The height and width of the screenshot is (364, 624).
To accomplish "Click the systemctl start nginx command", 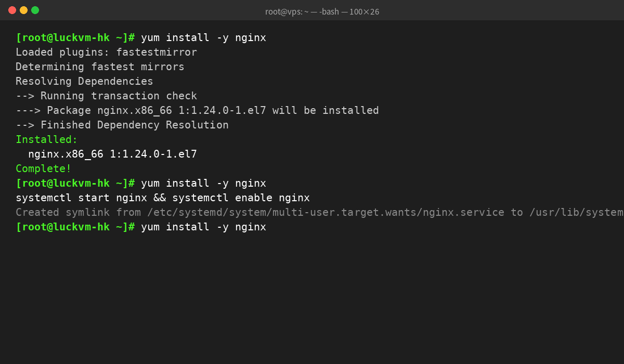I will click(81, 198).
